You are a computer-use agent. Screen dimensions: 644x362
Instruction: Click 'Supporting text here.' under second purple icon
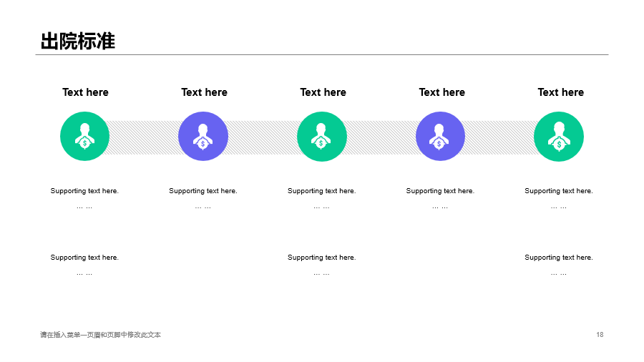click(440, 191)
